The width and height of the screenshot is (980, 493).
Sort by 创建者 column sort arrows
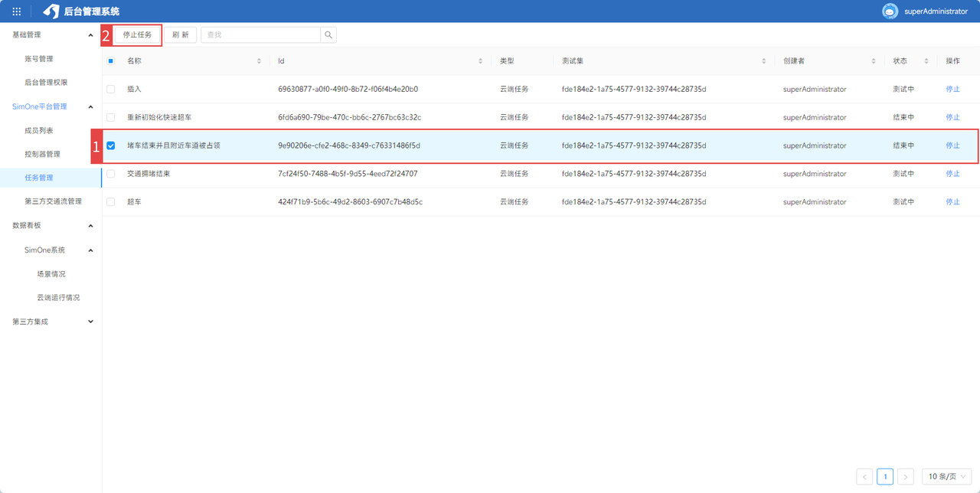point(874,61)
